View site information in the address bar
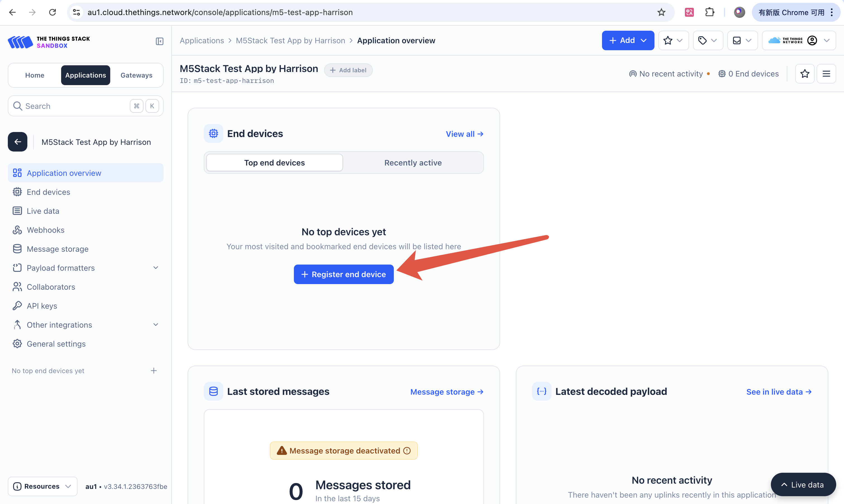The width and height of the screenshot is (844, 504). point(77,13)
